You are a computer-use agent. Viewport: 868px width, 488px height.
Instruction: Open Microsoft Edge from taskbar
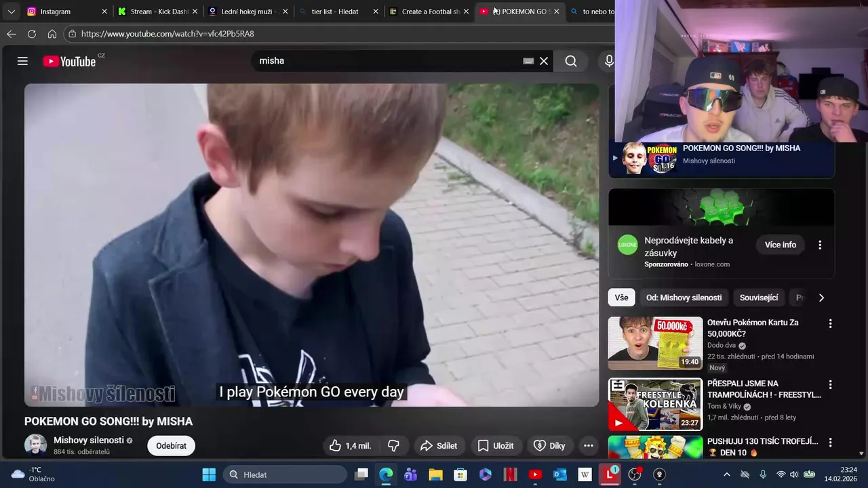tap(386, 474)
